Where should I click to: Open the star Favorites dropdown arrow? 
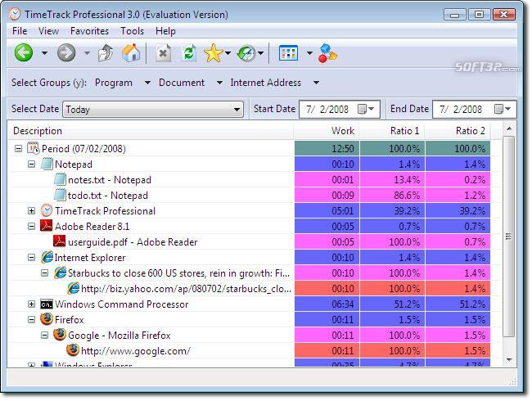228,53
